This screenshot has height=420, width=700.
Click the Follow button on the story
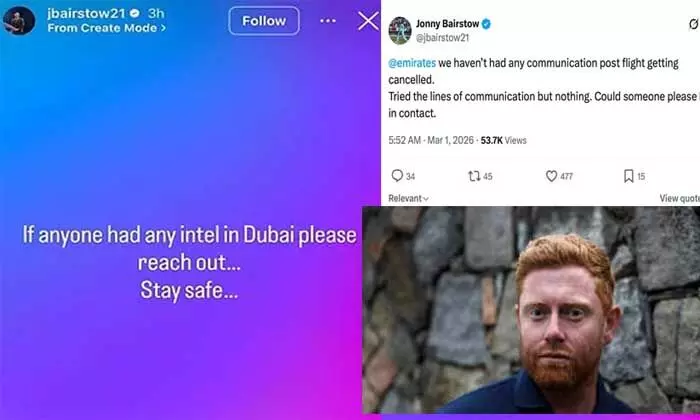coord(264,21)
